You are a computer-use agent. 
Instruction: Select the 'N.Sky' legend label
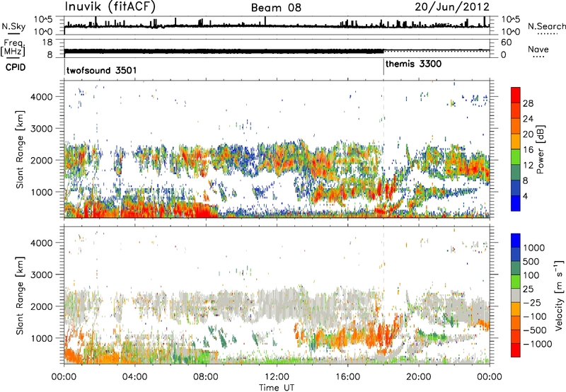coord(13,26)
